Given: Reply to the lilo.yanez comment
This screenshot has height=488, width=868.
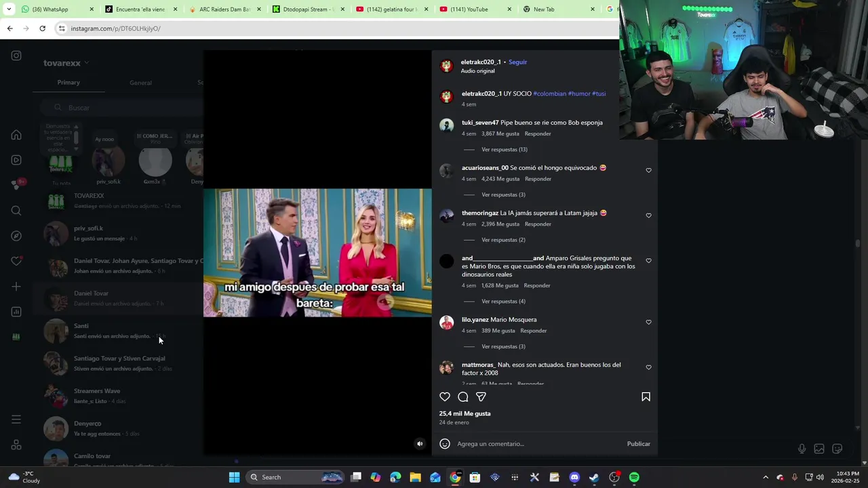Looking at the screenshot, I should (533, 331).
